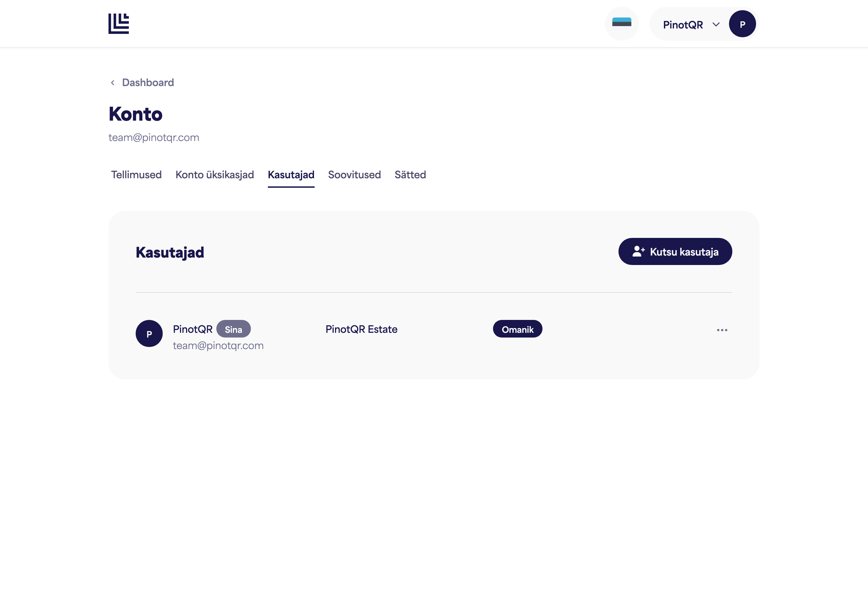
Task: Open the Sätted tab
Action: (410, 175)
